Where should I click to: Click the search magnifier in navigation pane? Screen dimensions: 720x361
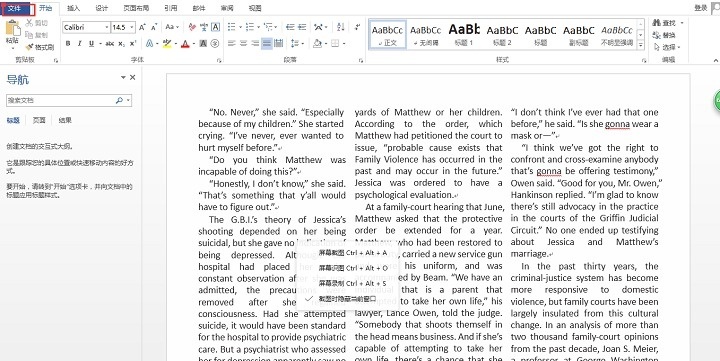tap(119, 100)
